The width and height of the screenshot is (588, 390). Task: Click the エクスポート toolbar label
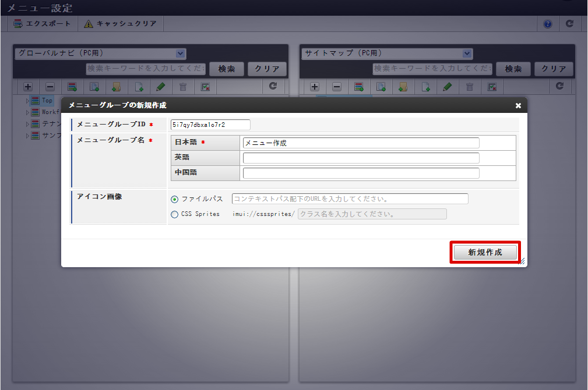tap(48, 24)
